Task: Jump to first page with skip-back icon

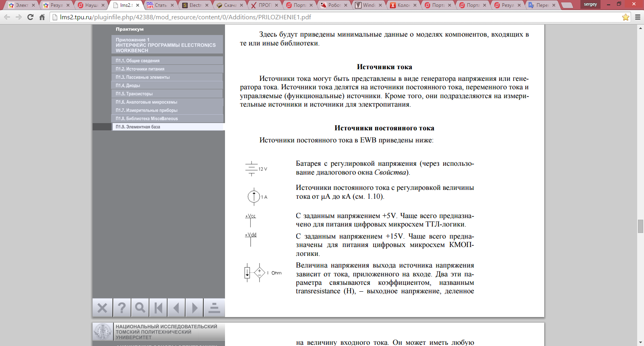Action: (x=158, y=308)
